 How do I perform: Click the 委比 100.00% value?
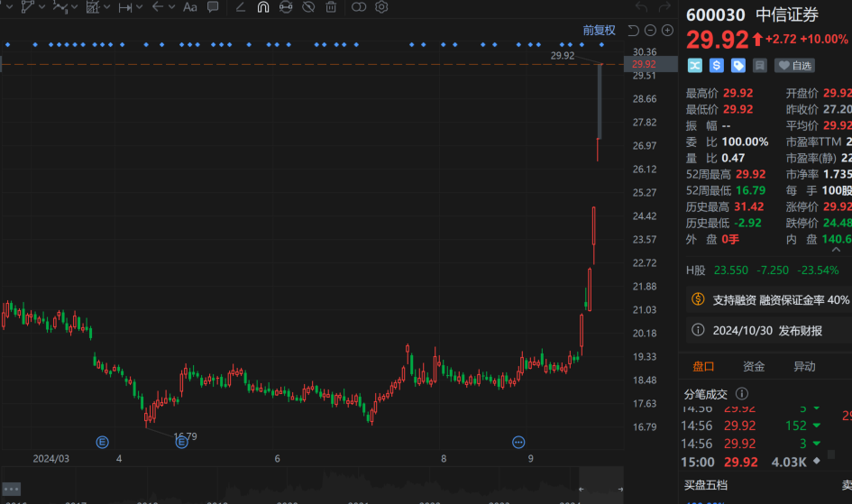point(745,142)
